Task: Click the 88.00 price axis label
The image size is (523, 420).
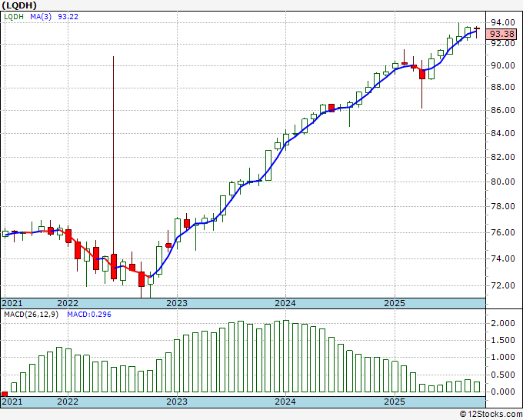Action: point(503,88)
